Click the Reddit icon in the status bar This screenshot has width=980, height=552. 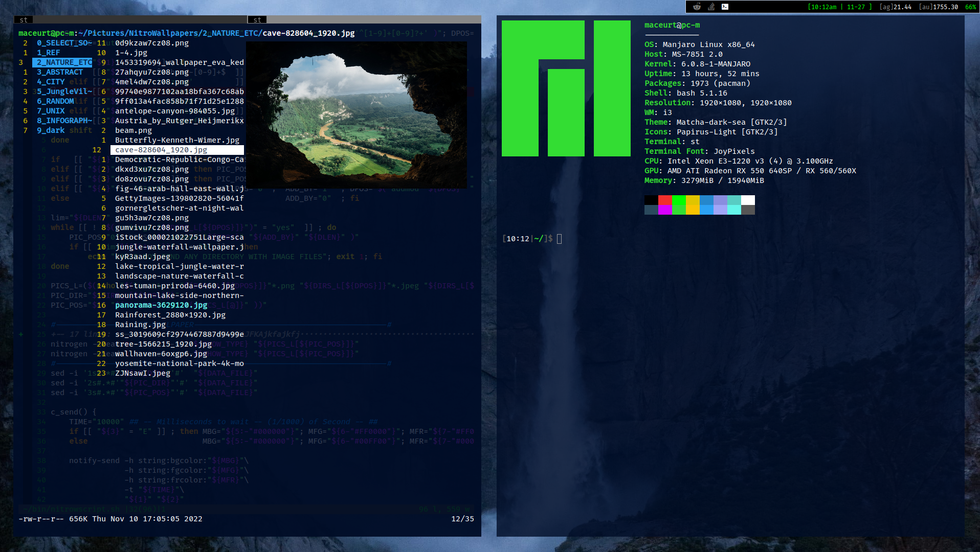(x=697, y=7)
